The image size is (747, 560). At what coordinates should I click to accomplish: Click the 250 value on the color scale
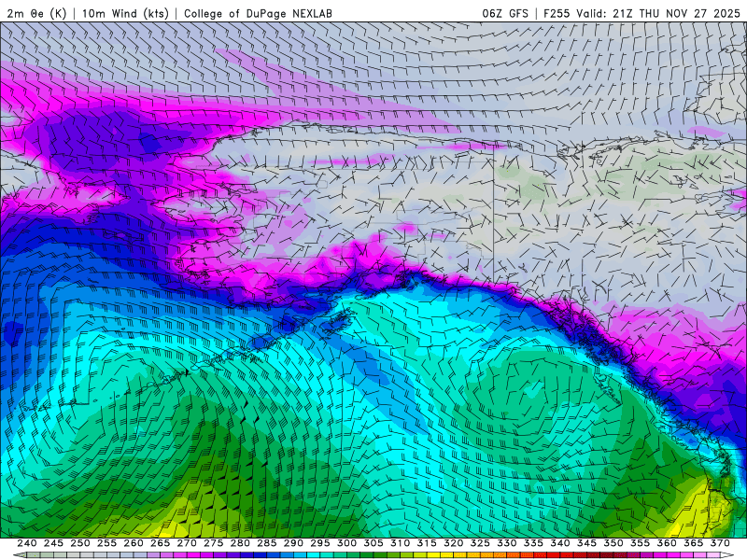[80, 543]
